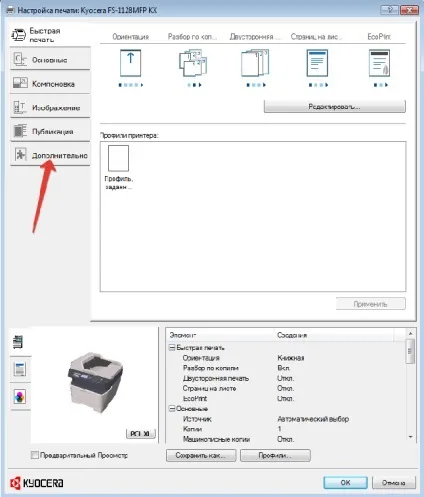Viewport: 424px width, 497px height.
Task: Click the Отмена button
Action: pyautogui.click(x=394, y=482)
